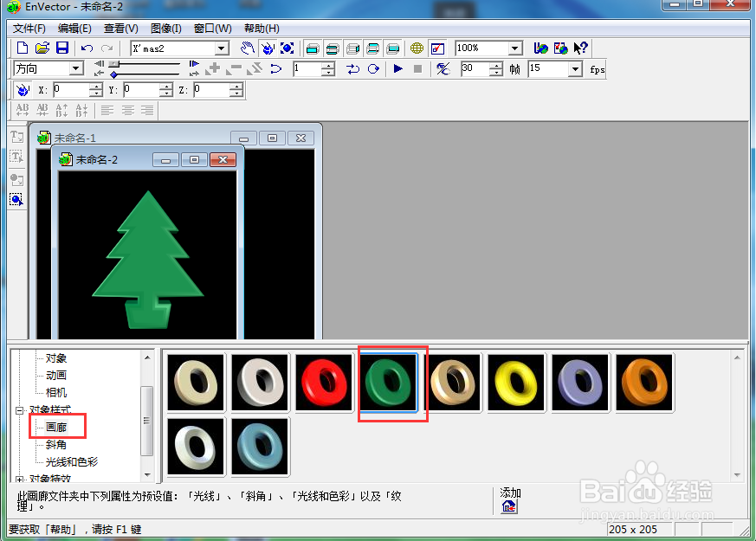This screenshot has height=541, width=756.
Task: Click the first cyan face display icon
Action: tap(313, 48)
